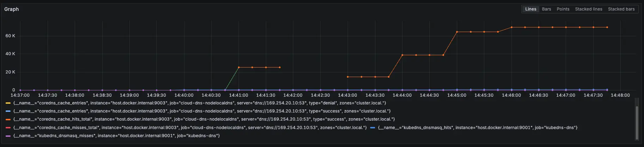Click yellow swatch for denial cache entries
Screen dimensions: 644x147
click(x=8, y=103)
